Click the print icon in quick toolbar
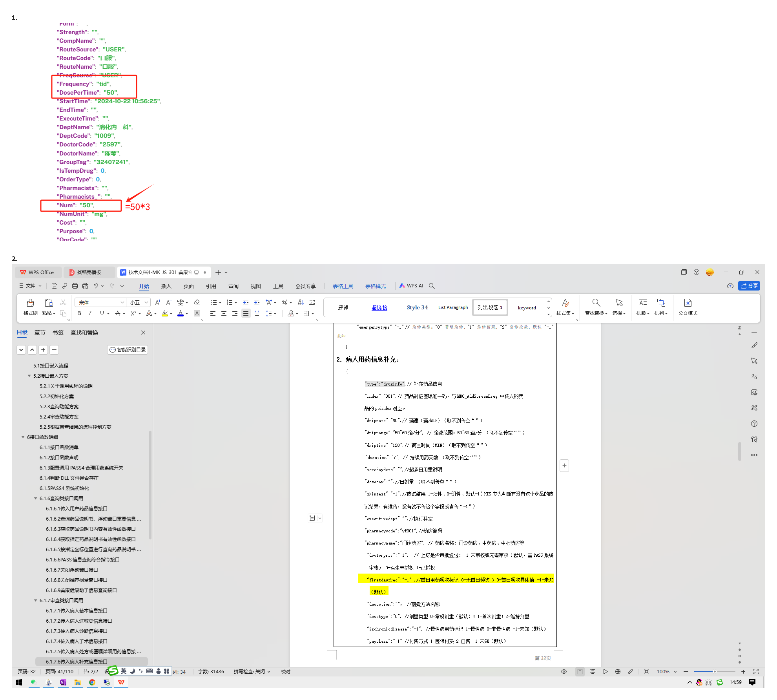The width and height of the screenshot is (777, 700). tap(75, 286)
